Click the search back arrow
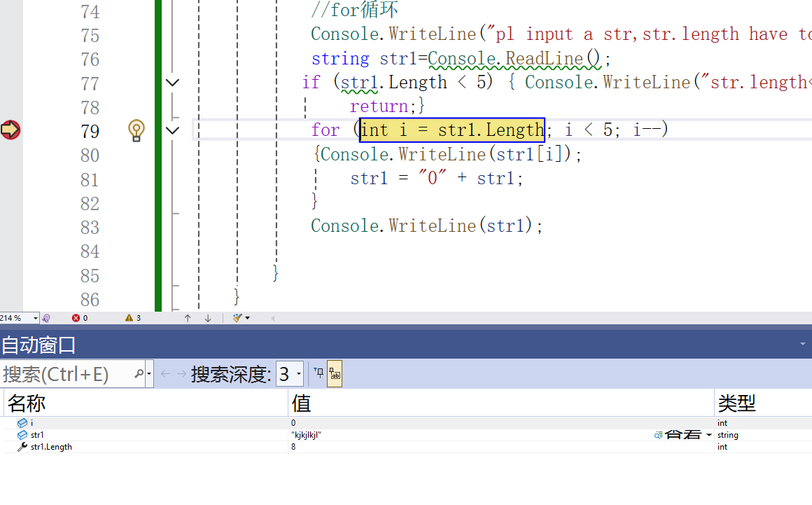This screenshot has height=505, width=812. [x=165, y=374]
